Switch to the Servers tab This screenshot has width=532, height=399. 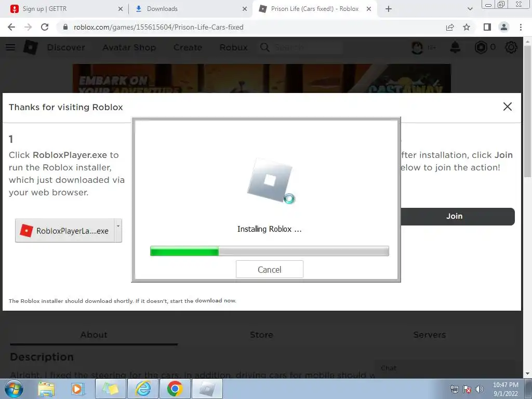429,335
